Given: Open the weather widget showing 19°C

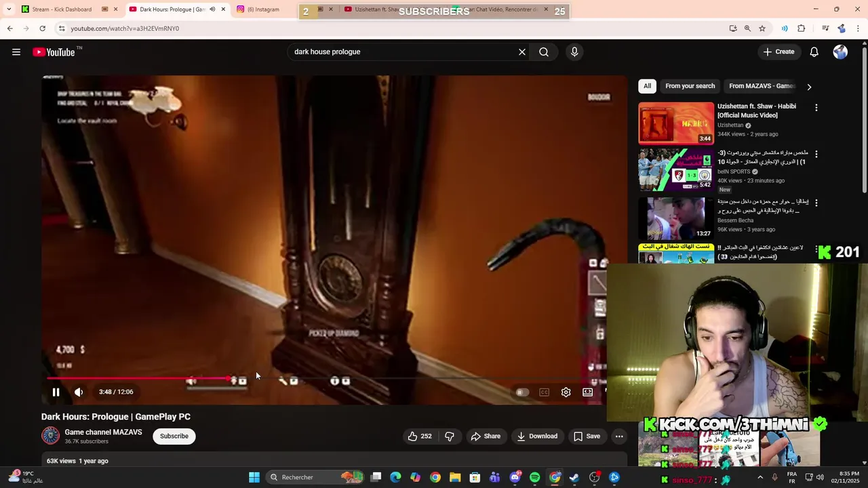Looking at the screenshot, I should [x=24, y=477].
